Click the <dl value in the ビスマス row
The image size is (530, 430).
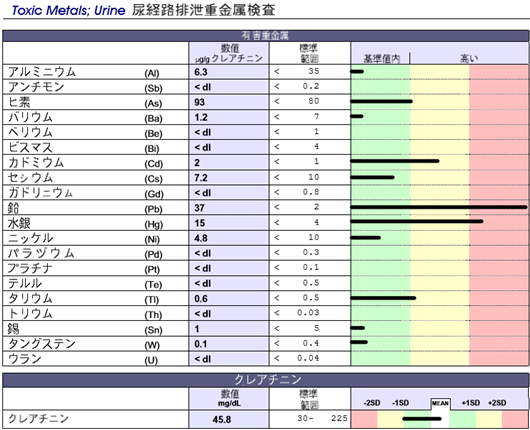tap(202, 147)
